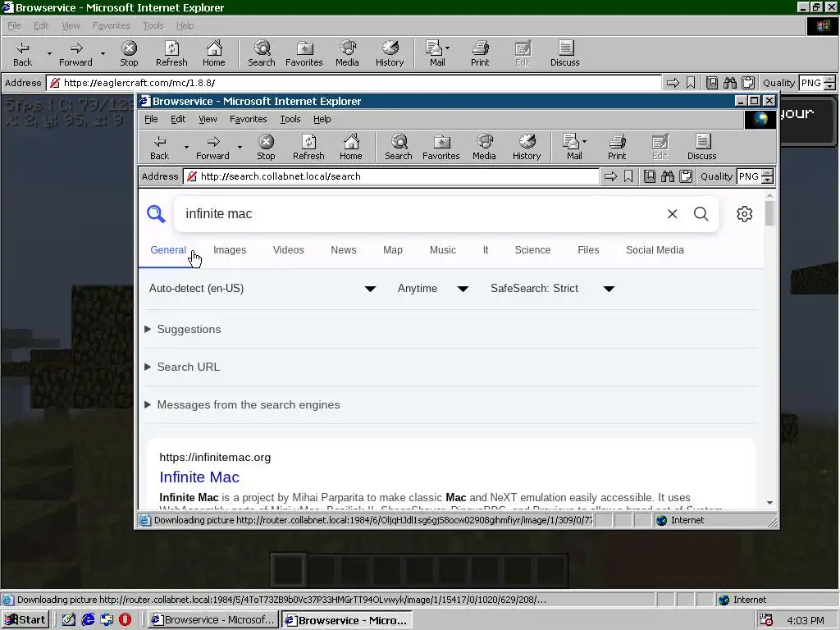The width and height of the screenshot is (840, 630).
Task: Open the Help menu in the front window
Action: 322,119
